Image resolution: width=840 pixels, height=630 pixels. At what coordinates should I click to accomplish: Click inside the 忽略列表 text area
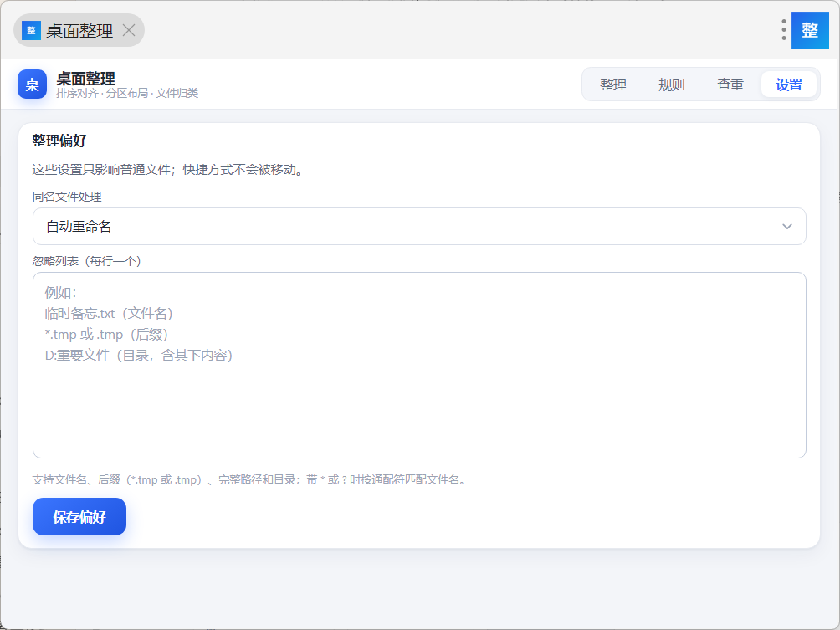tap(419, 366)
